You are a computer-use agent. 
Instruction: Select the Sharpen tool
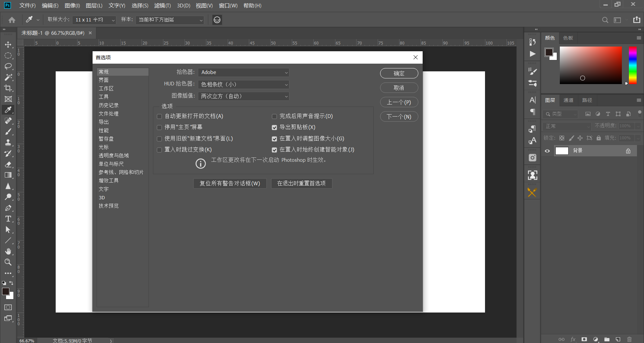(x=8, y=186)
